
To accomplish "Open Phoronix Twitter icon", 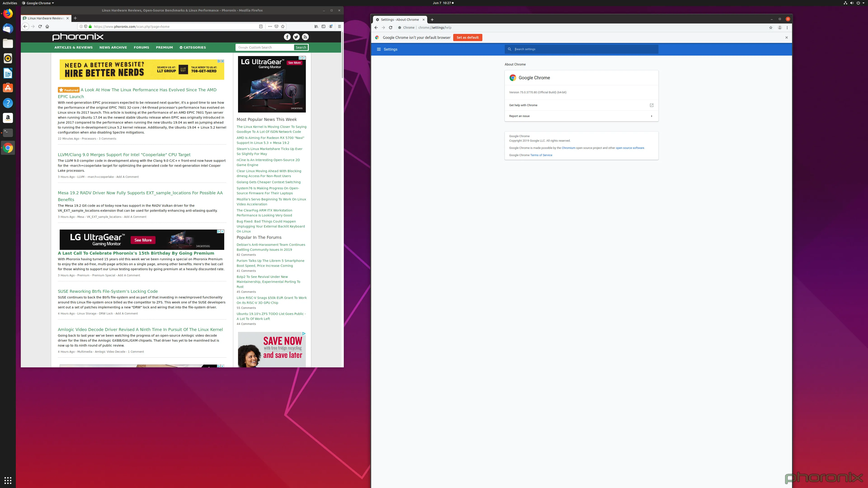I will tap(296, 37).
